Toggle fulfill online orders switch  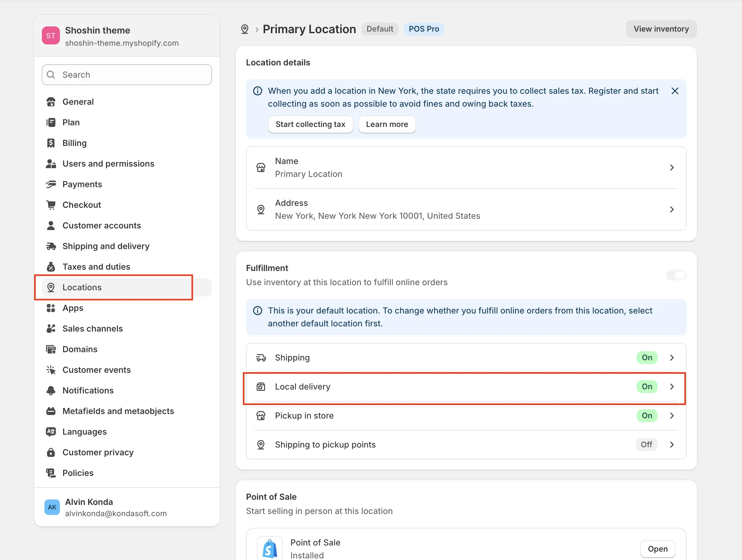tap(676, 275)
